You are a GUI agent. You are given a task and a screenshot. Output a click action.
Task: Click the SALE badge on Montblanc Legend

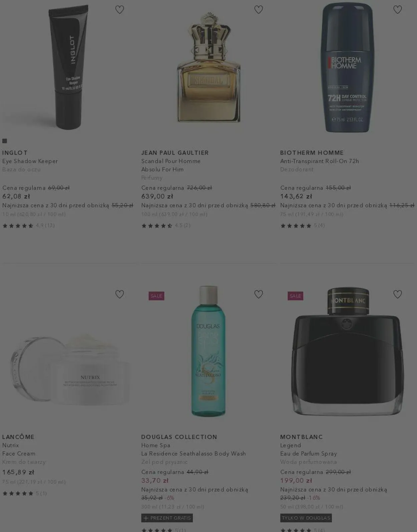point(295,296)
